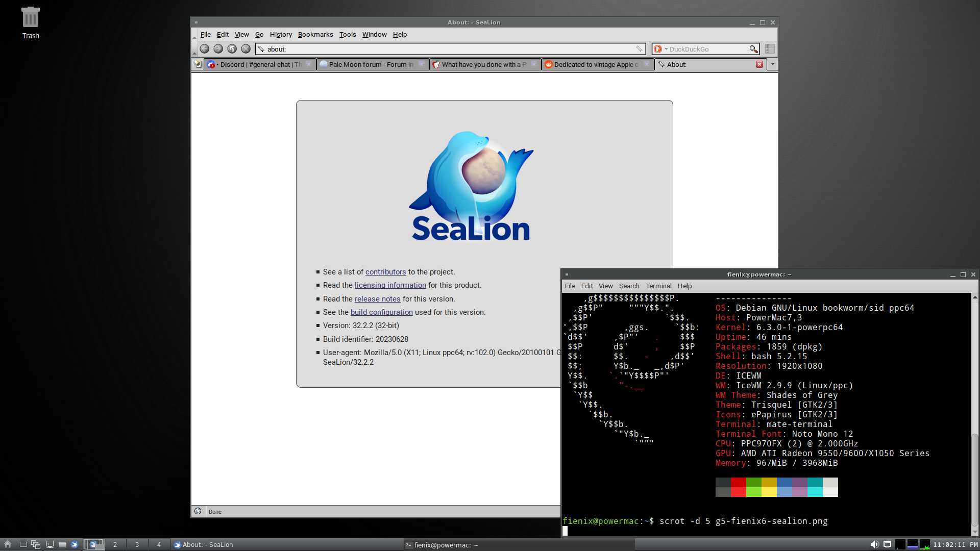
Task: Launch SeaLion browser icon on taskbar
Action: [75, 544]
